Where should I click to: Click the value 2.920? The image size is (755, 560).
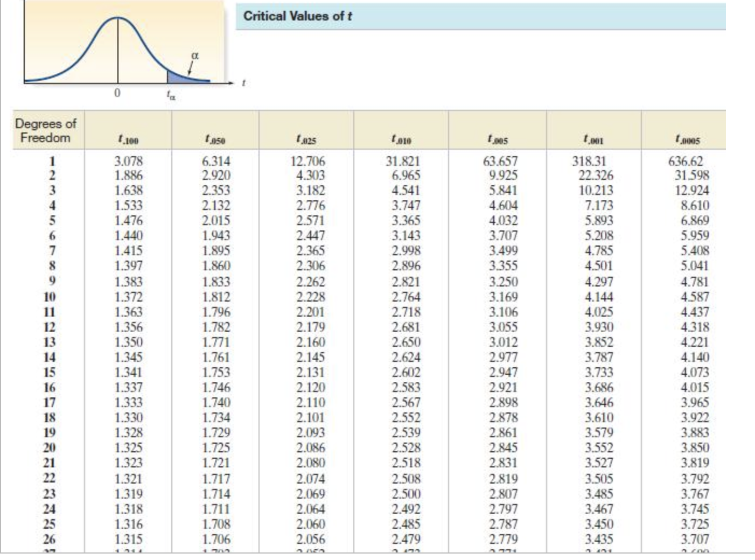pos(216,175)
